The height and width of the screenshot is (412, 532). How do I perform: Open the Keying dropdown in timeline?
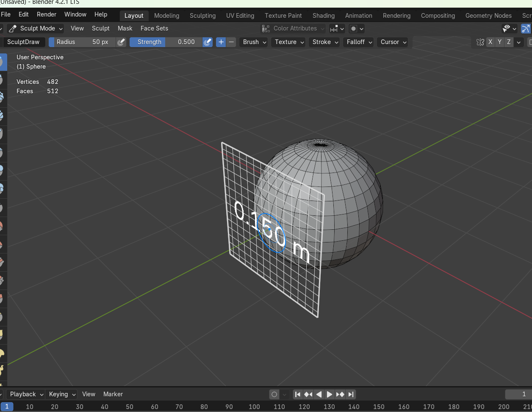61,394
